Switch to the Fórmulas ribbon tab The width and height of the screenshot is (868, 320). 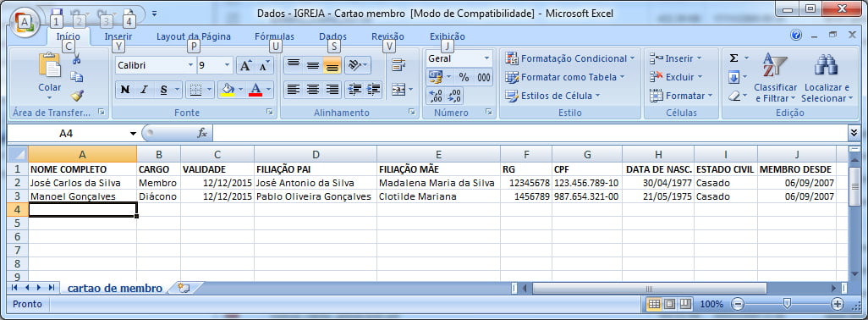[275, 36]
